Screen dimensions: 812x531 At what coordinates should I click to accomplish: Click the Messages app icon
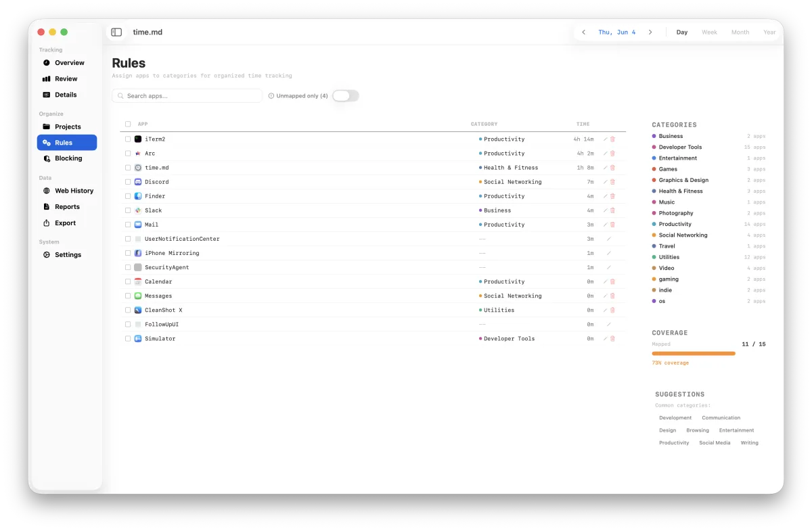[138, 296]
